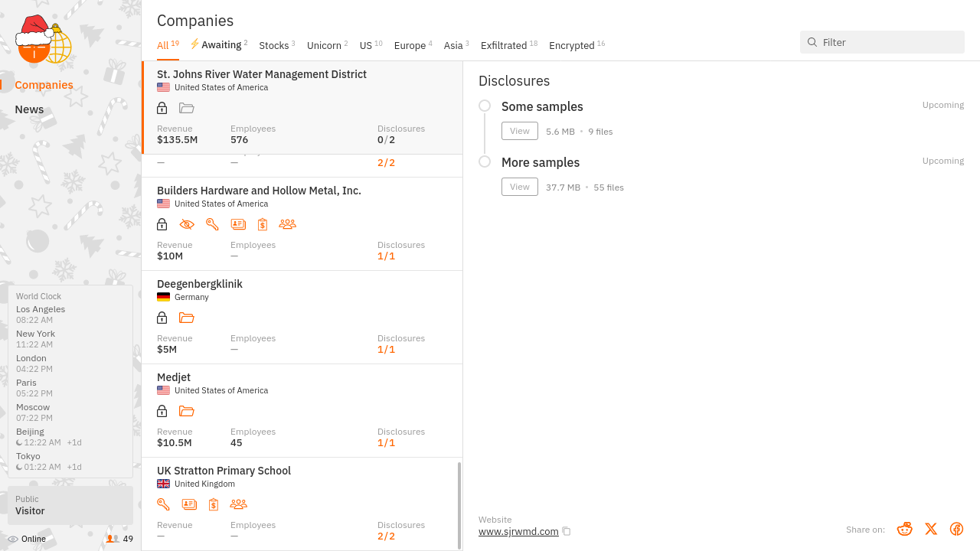
Task: Click the magnifier icon in Filter box
Action: [812, 42]
